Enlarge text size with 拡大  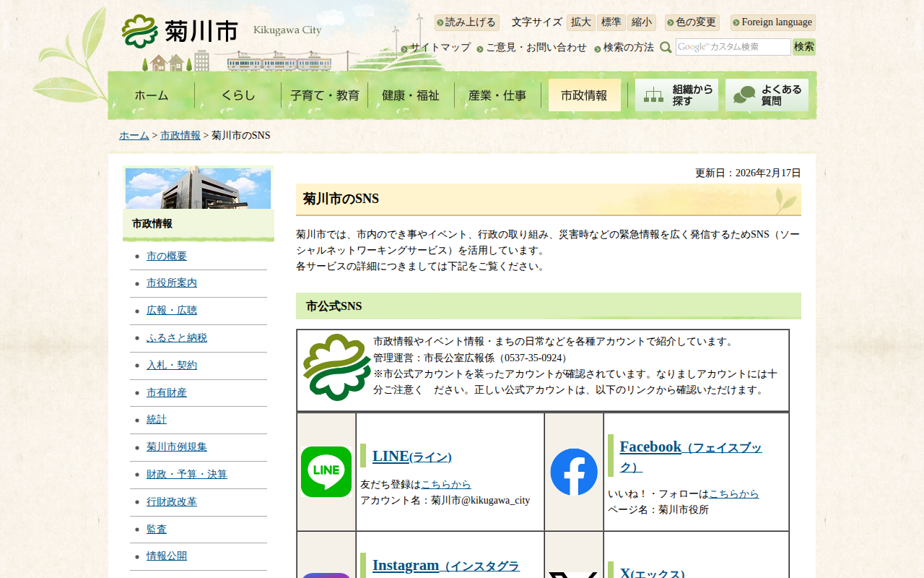581,22
